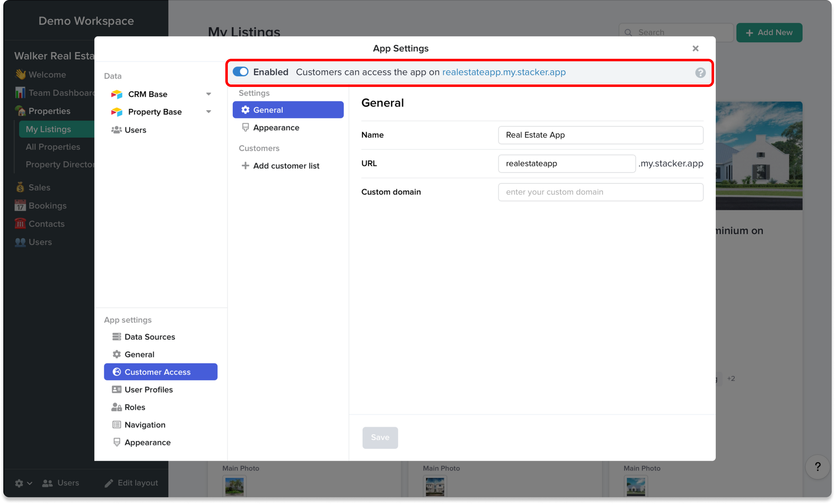The image size is (835, 504).
Task: Click the house photo on the listing card
Action: click(759, 156)
